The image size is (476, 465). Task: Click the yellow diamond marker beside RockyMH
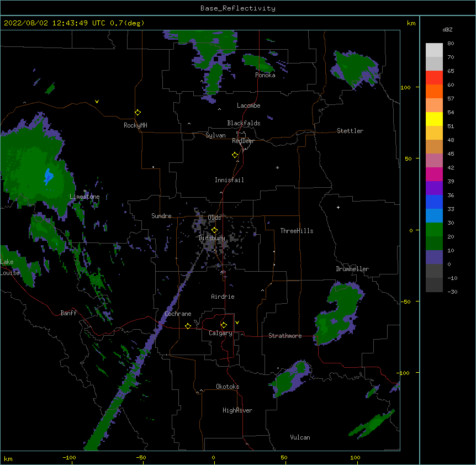(137, 113)
